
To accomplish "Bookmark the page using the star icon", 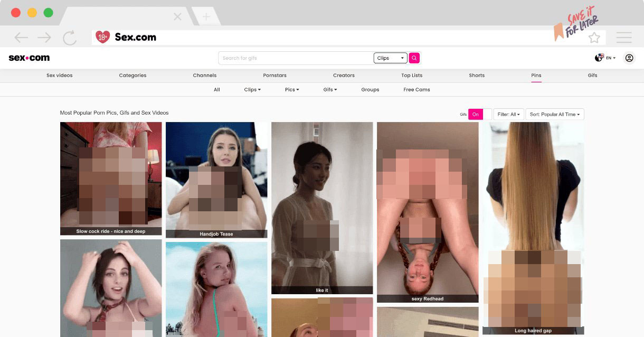I will (594, 38).
